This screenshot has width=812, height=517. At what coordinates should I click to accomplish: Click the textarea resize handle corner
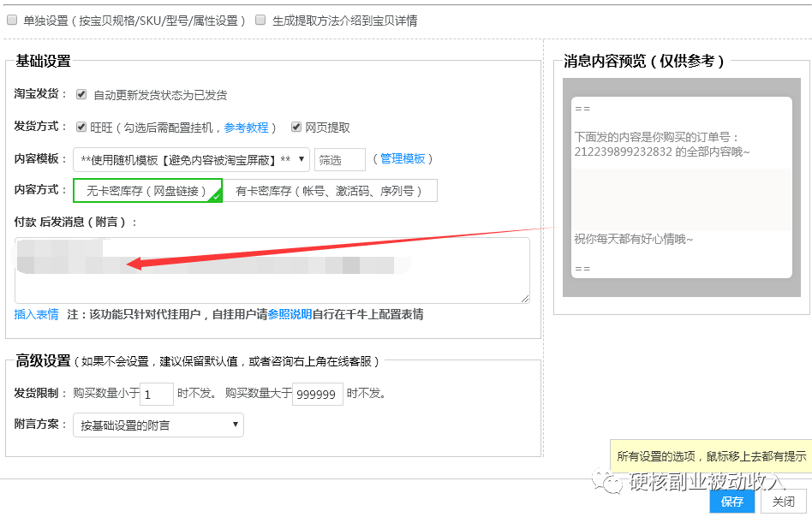click(525, 299)
